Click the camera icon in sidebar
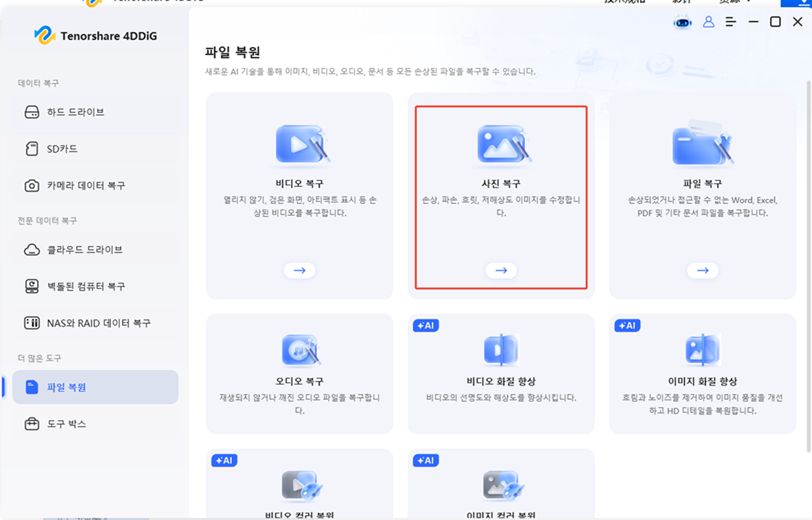Viewport: 812px width, 520px height. click(x=31, y=186)
